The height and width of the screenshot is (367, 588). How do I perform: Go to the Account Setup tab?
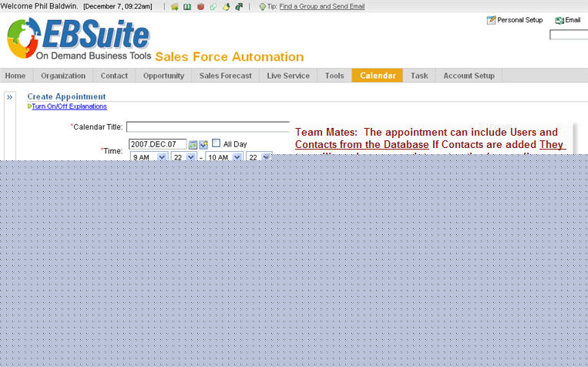(469, 76)
